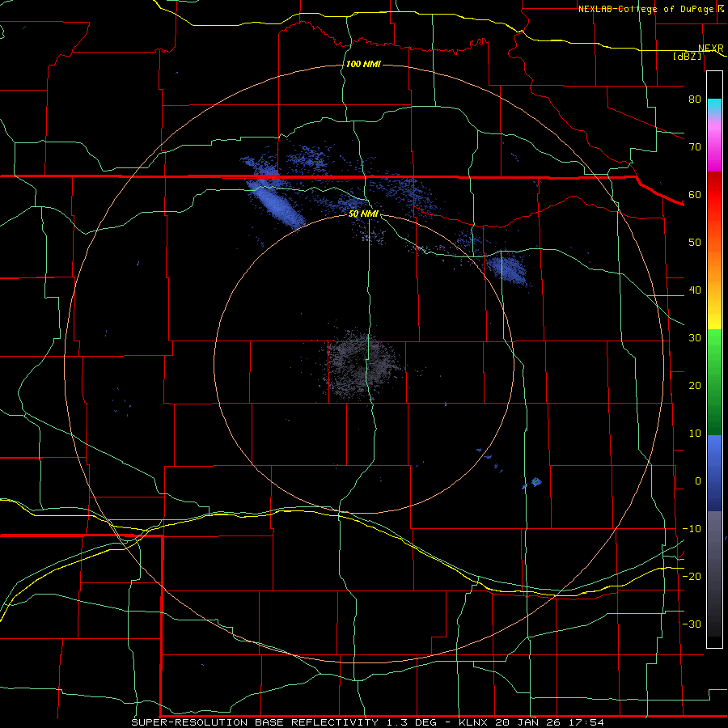Click the [dBZ] units label
This screenshot has width=728, height=728.
coord(687,56)
